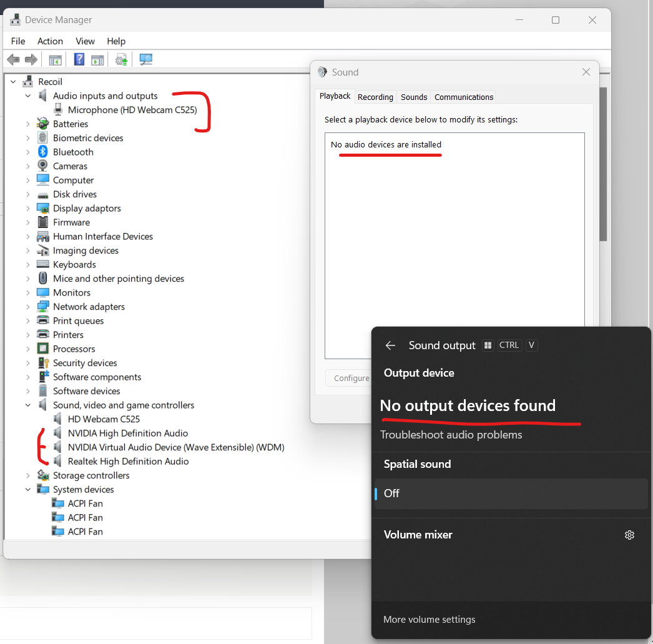This screenshot has width=653, height=644.
Task: Click the Computer category icon
Action: (x=42, y=180)
